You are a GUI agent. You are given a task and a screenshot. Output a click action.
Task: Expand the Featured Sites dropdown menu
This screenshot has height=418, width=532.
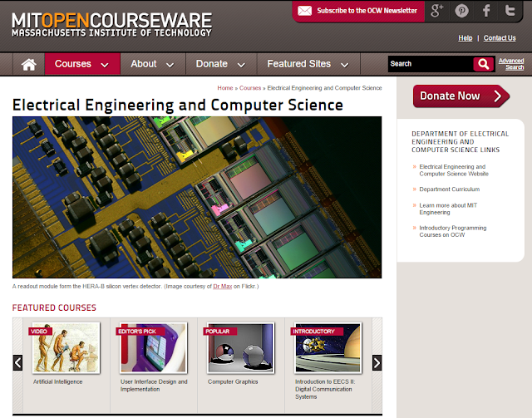pyautogui.click(x=308, y=64)
